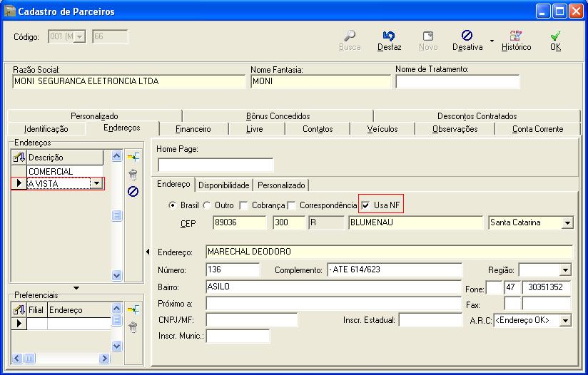Viewport: 588px width, 375px height.
Task: Switch to Identificação tab
Action: pyautogui.click(x=46, y=129)
